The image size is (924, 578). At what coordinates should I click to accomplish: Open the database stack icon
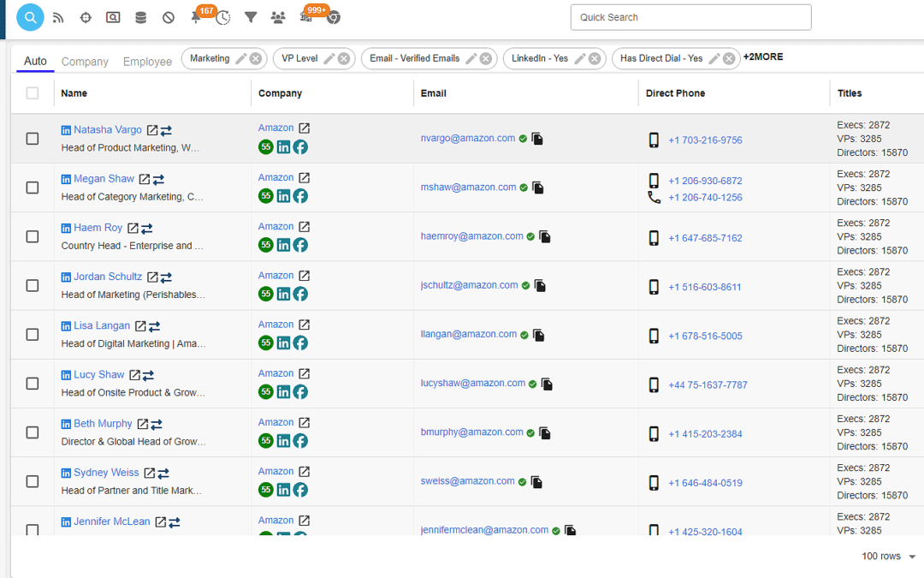140,17
